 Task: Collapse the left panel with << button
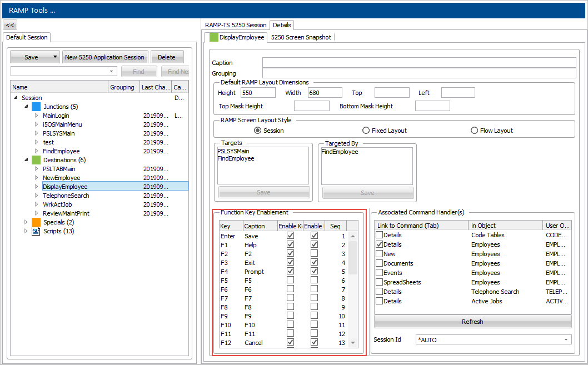pos(10,25)
